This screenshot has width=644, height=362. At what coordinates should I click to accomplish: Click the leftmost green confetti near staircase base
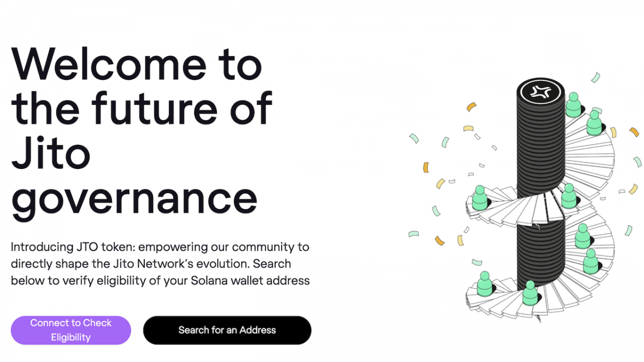(x=413, y=234)
